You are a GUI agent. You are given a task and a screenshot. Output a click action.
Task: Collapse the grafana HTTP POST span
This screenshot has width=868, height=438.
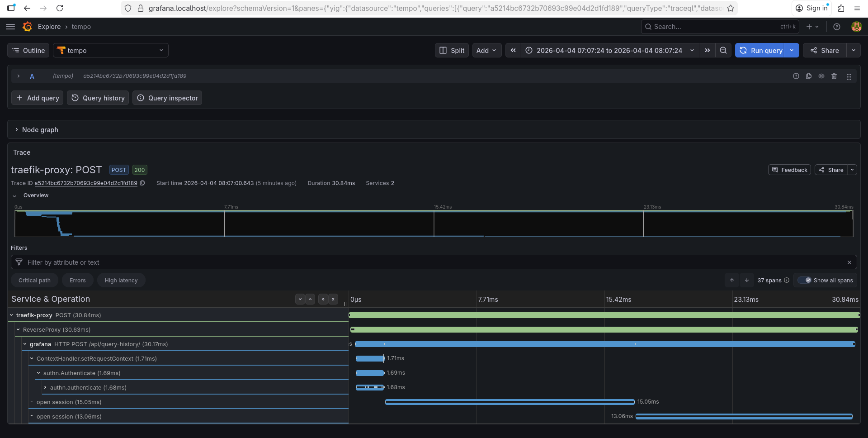tap(25, 344)
